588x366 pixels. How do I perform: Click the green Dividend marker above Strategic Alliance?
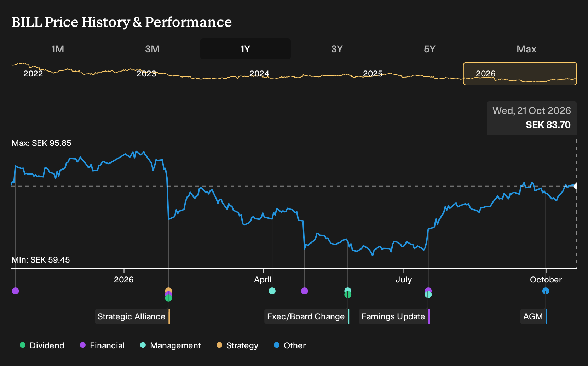point(168,298)
